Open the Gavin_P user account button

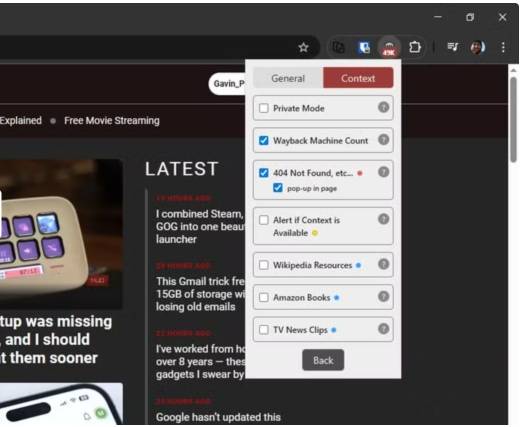(x=227, y=83)
